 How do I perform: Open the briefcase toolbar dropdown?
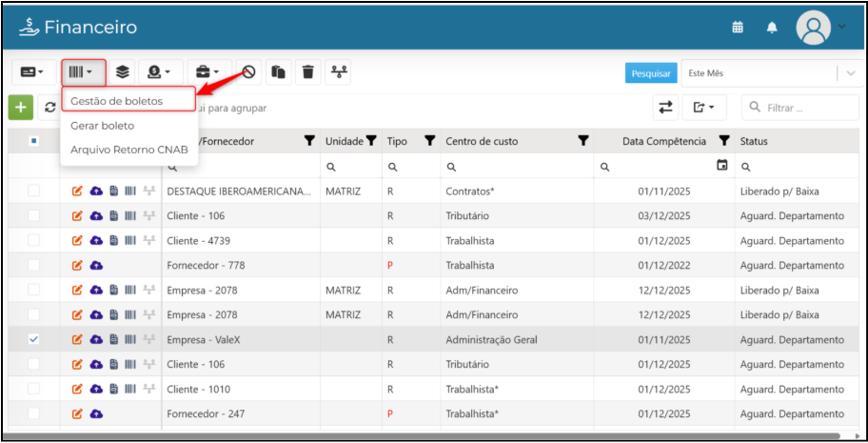(x=209, y=72)
